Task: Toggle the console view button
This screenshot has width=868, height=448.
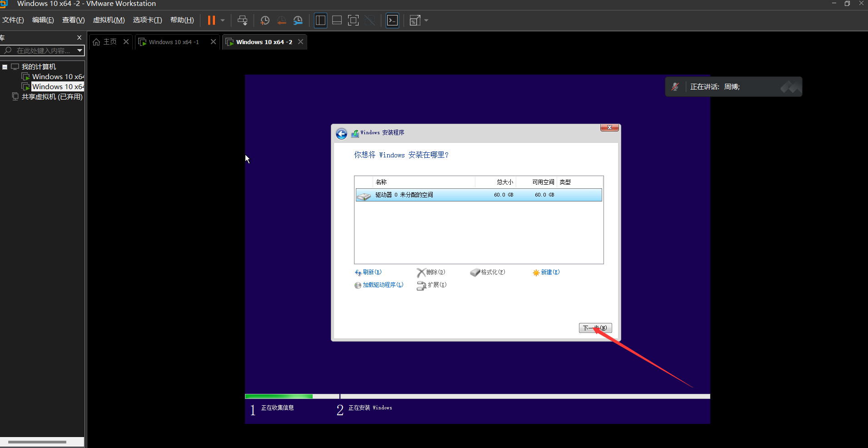Action: (392, 20)
